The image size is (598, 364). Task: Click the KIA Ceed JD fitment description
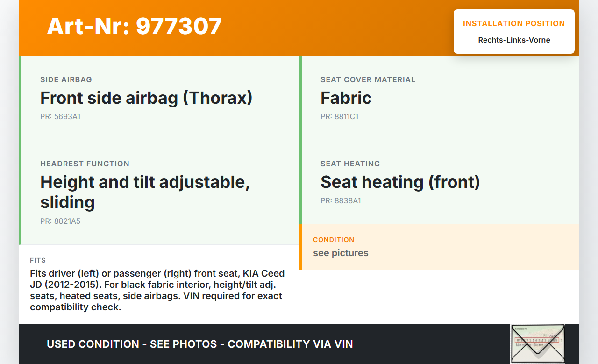(157, 290)
